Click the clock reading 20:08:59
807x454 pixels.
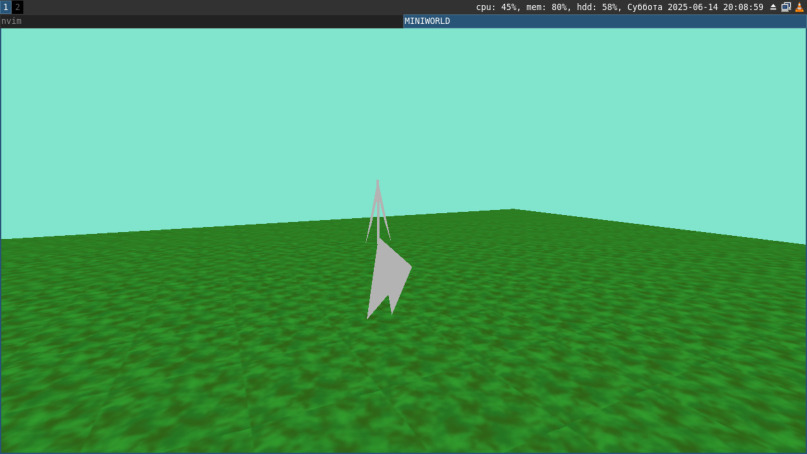click(743, 7)
